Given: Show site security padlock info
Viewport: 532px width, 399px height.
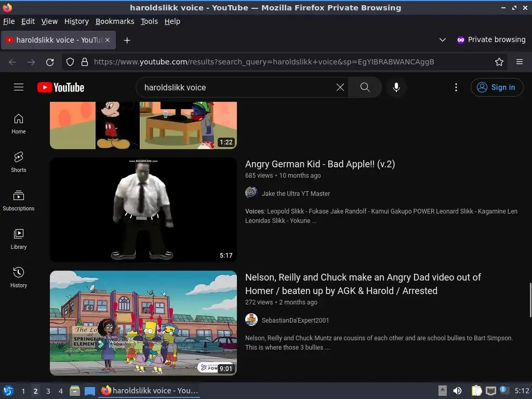Looking at the screenshot, I should click(85, 62).
